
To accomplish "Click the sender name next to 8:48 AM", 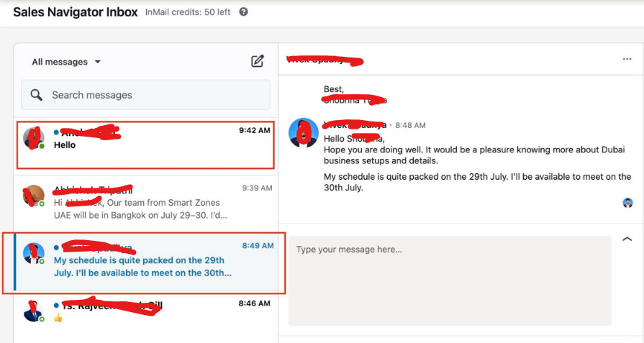I will [x=356, y=124].
